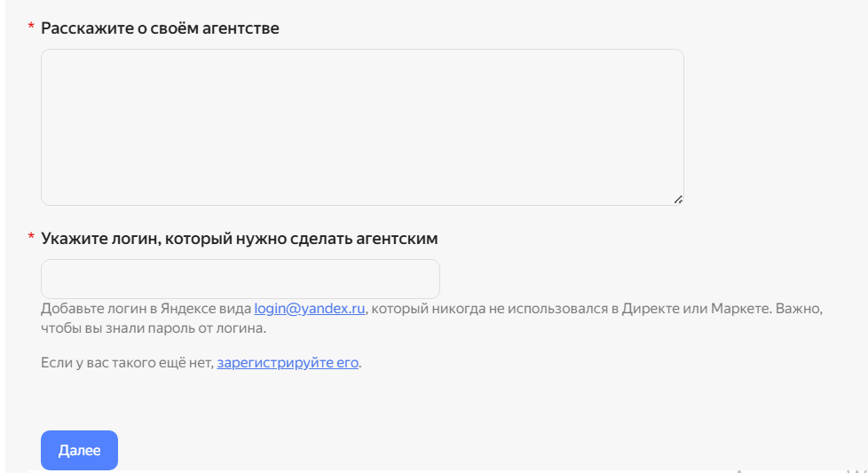Viewport: 868px width, 473px height.
Task: Focus the 'Расскажите о своём агентстве' text area
Action: pos(362,127)
